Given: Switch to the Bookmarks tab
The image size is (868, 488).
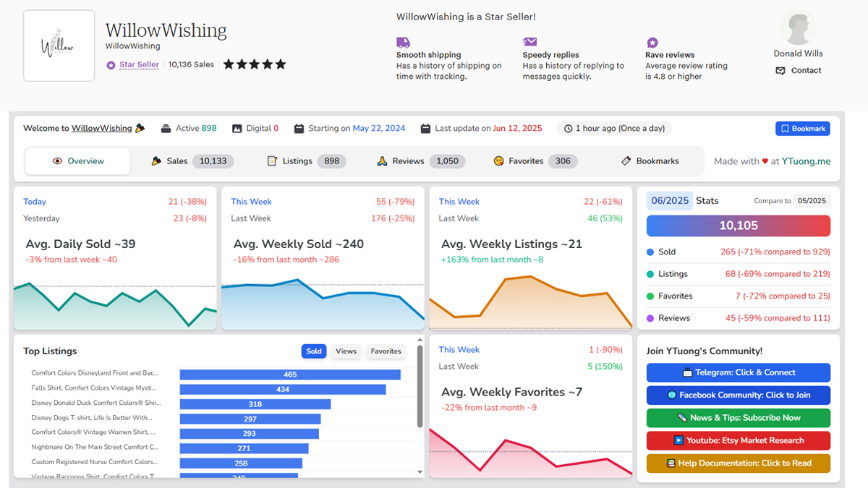Looking at the screenshot, I should (x=650, y=161).
